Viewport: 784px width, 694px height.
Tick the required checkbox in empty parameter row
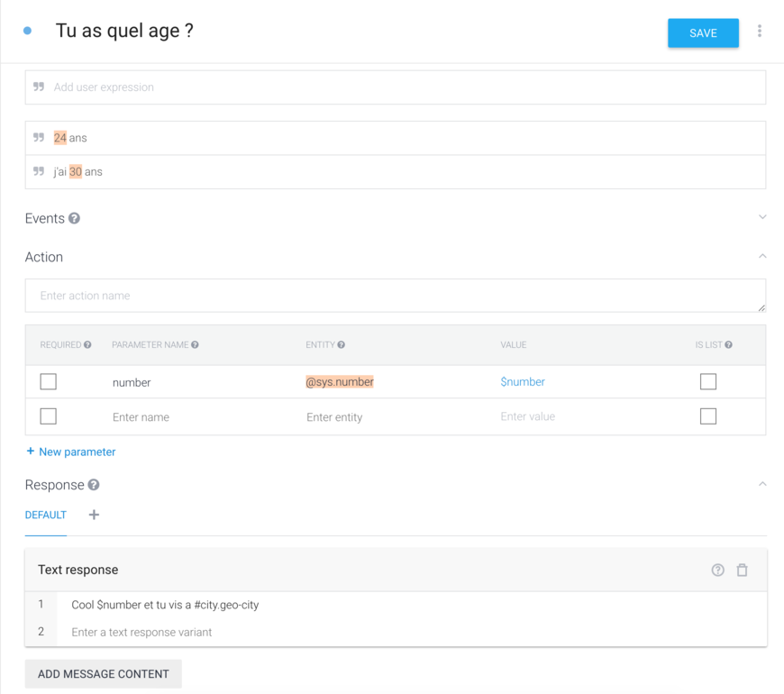49,416
